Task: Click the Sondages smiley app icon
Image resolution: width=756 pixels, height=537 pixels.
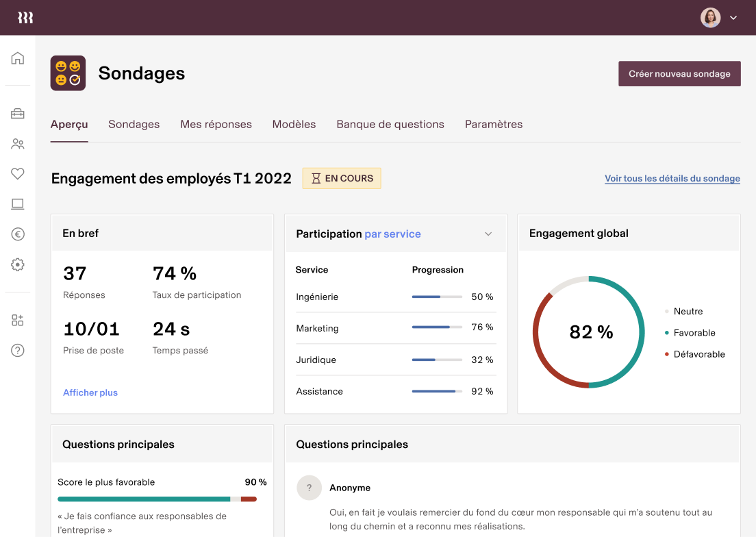Action: tap(68, 73)
